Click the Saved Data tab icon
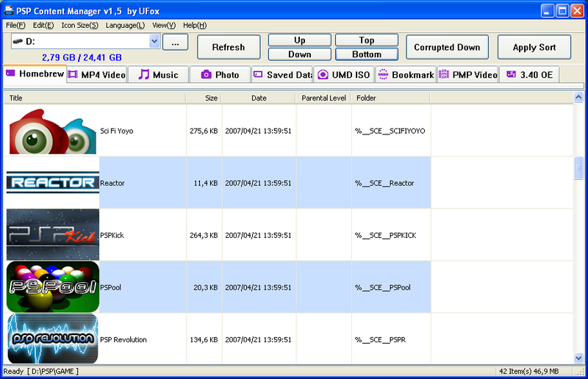The height and width of the screenshot is (379, 588). tap(258, 75)
